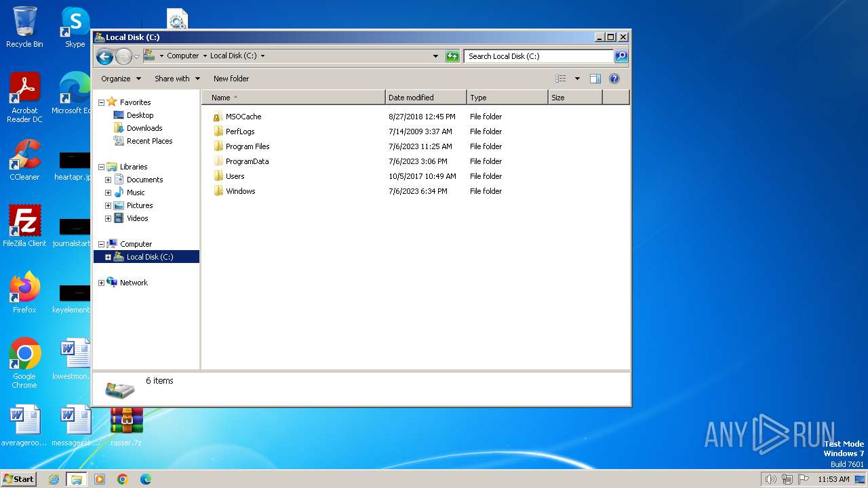Sort by the Name column header
Screen dimensions: 868x488
point(294,98)
